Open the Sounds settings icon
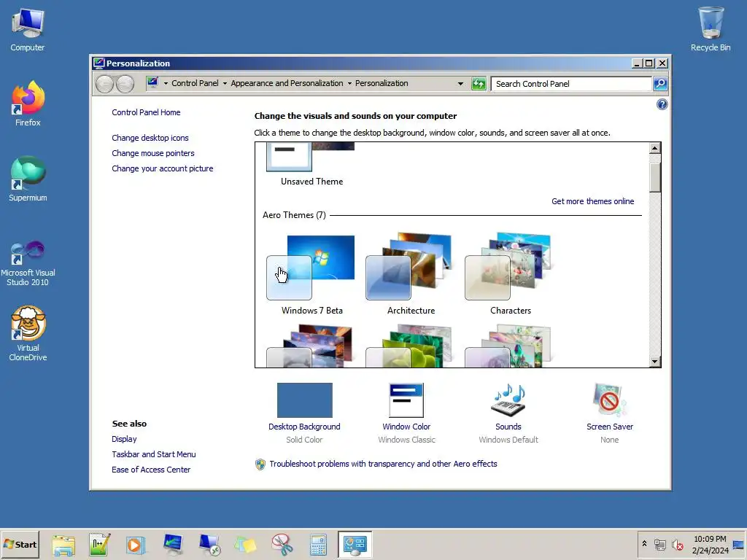The height and width of the screenshot is (560, 747). tap(508, 400)
